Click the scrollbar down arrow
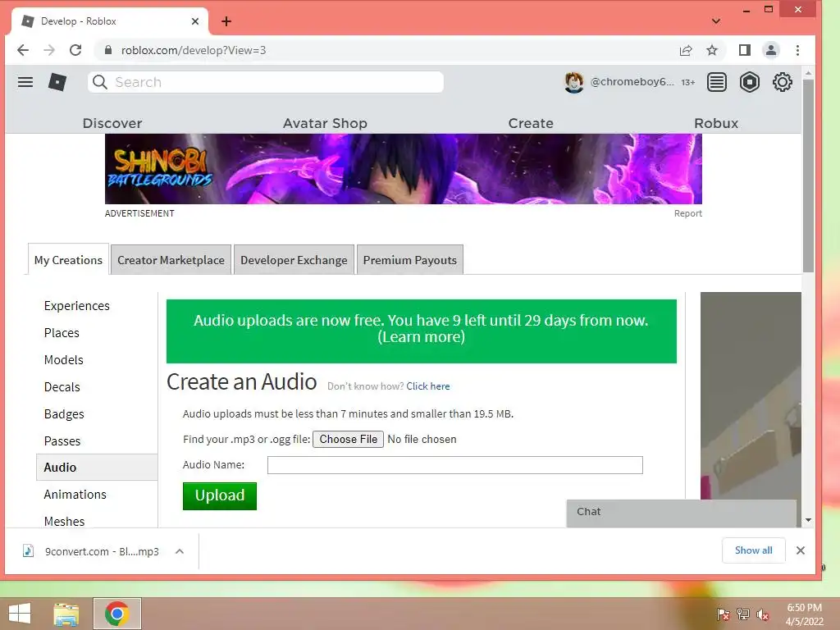Image resolution: width=840 pixels, height=630 pixels. click(x=808, y=520)
